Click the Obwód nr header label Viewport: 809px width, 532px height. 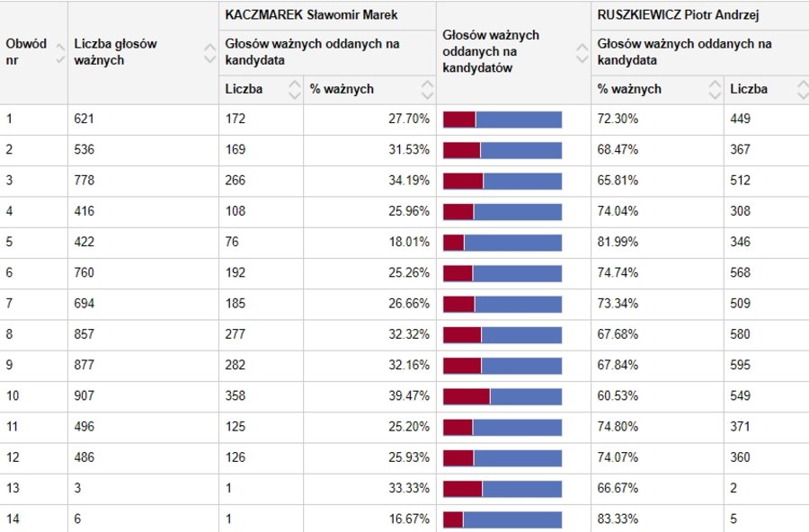[25, 52]
